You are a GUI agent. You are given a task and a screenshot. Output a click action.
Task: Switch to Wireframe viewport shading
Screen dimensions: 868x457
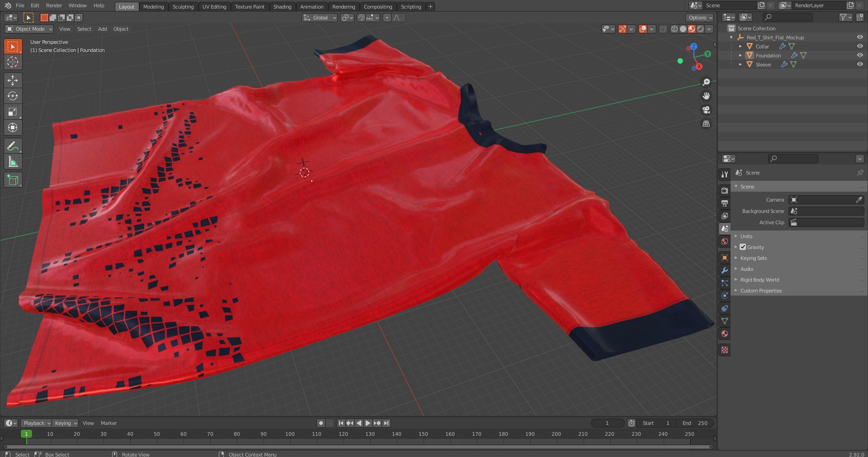pos(675,29)
